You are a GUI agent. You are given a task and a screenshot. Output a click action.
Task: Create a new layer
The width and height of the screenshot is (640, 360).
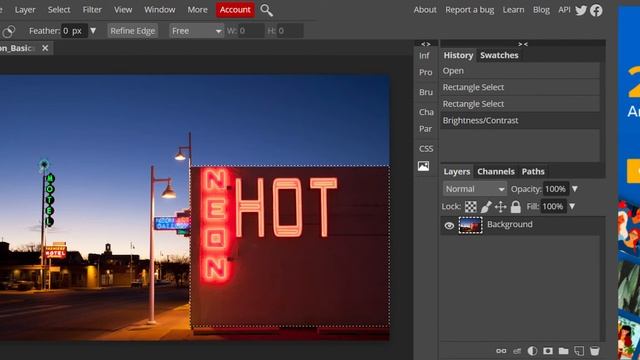tap(579, 351)
